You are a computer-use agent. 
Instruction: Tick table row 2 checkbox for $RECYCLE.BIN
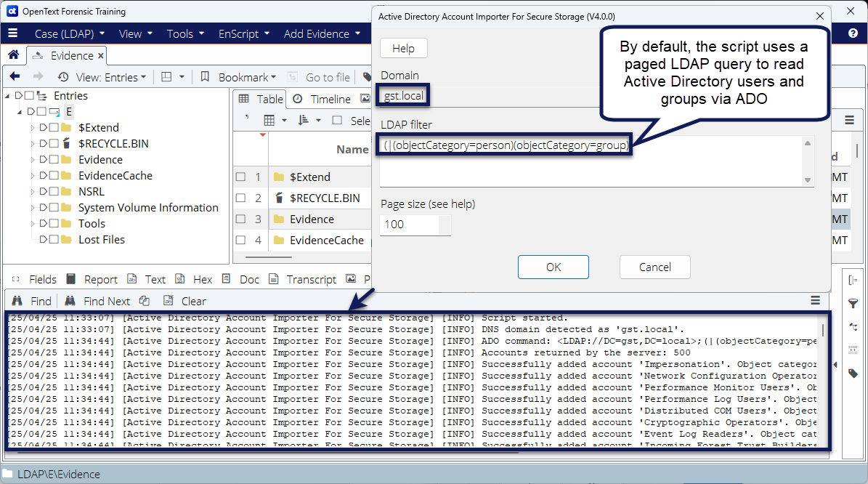pyautogui.click(x=241, y=198)
